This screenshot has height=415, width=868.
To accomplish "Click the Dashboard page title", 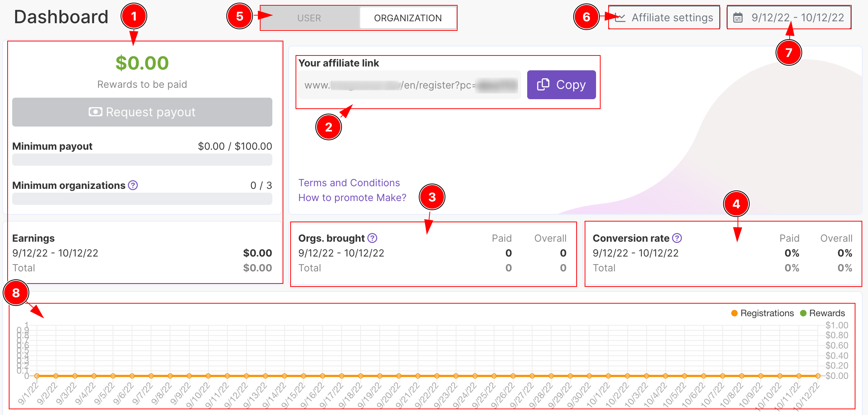I will [x=61, y=17].
